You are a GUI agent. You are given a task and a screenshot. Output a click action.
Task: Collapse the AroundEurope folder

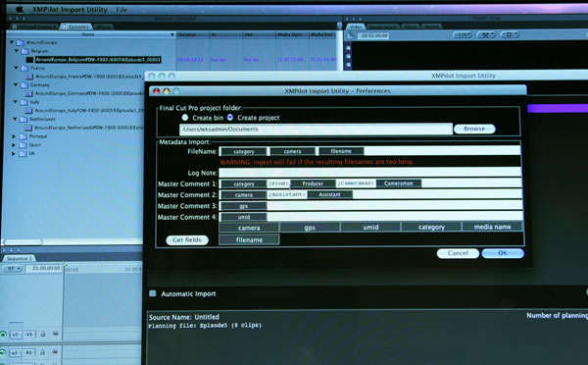pyautogui.click(x=12, y=42)
